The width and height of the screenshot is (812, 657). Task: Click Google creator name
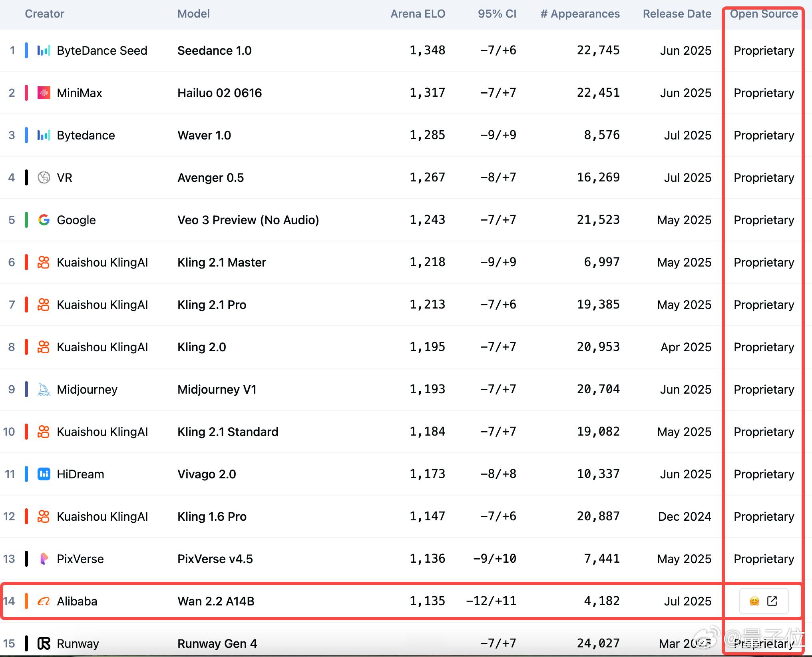[x=76, y=220]
